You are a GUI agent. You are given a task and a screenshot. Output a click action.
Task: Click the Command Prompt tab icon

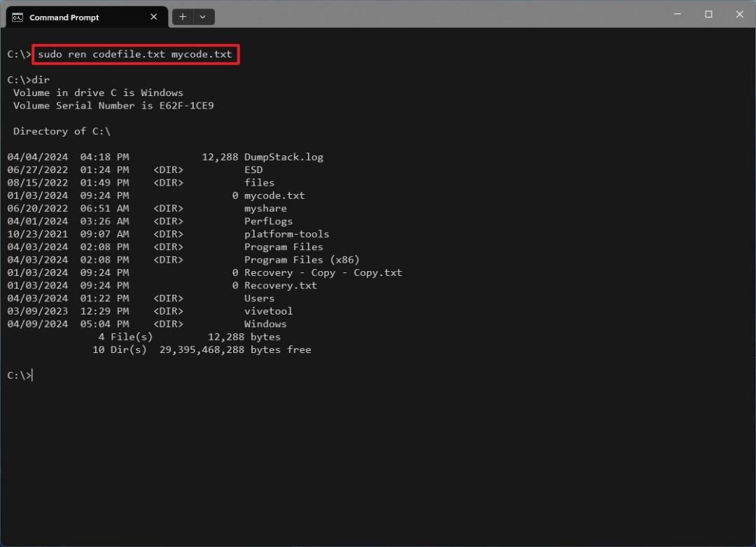(x=17, y=18)
